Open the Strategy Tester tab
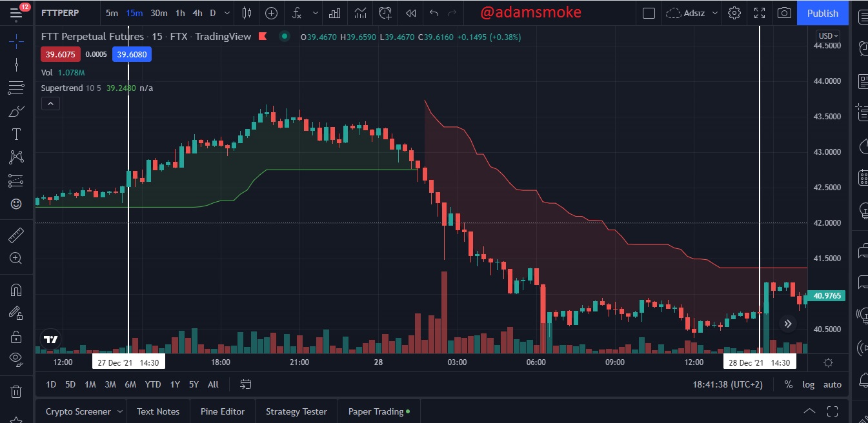 click(x=296, y=411)
